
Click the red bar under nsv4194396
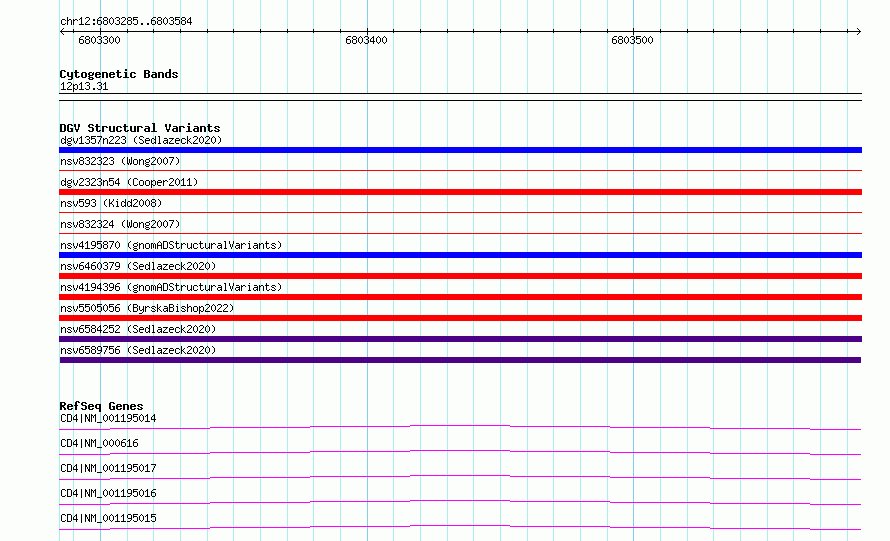point(460,297)
